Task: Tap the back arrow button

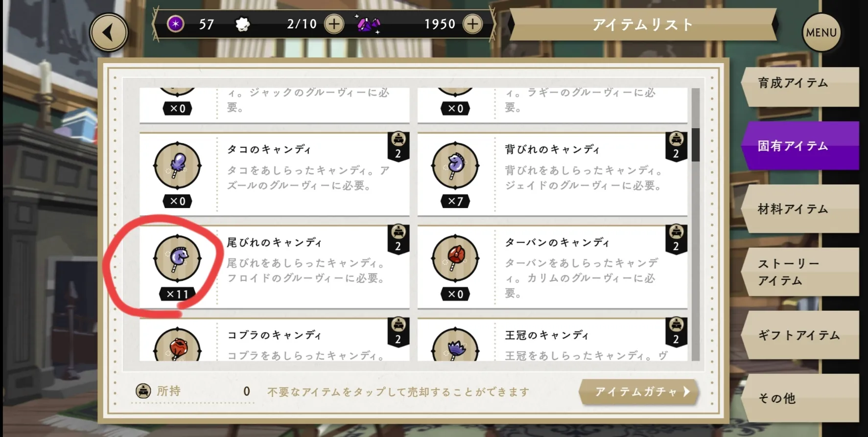Action: 109,33
